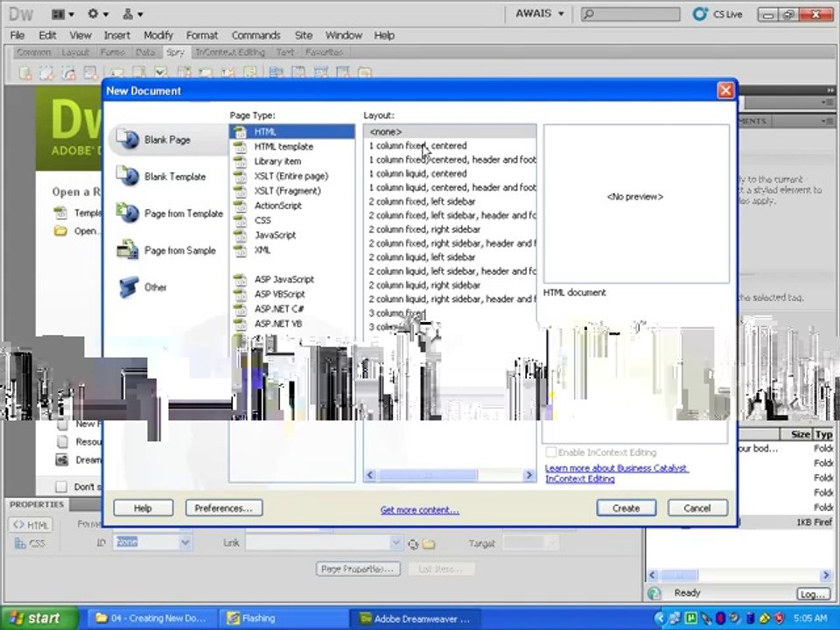Image resolution: width=840 pixels, height=630 pixels.
Task: Select ASP VBScript page type
Action: pyautogui.click(x=279, y=294)
